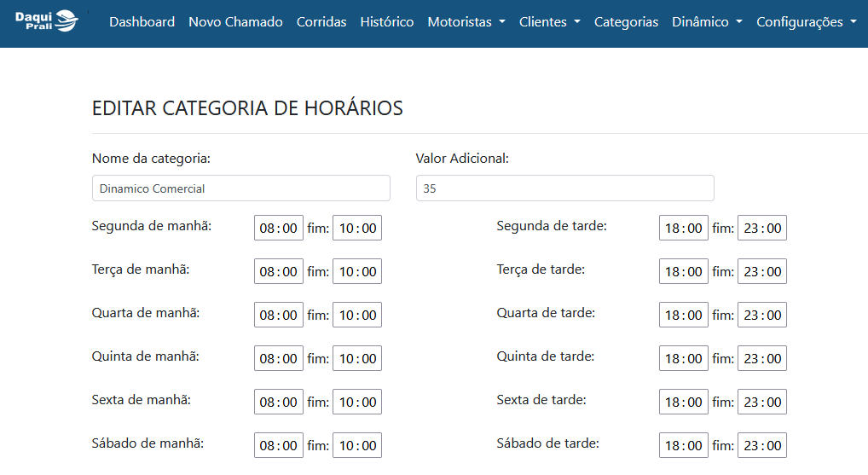This screenshot has height=475, width=868.
Task: Click the Terça de manhã end time field
Action: 357,271
